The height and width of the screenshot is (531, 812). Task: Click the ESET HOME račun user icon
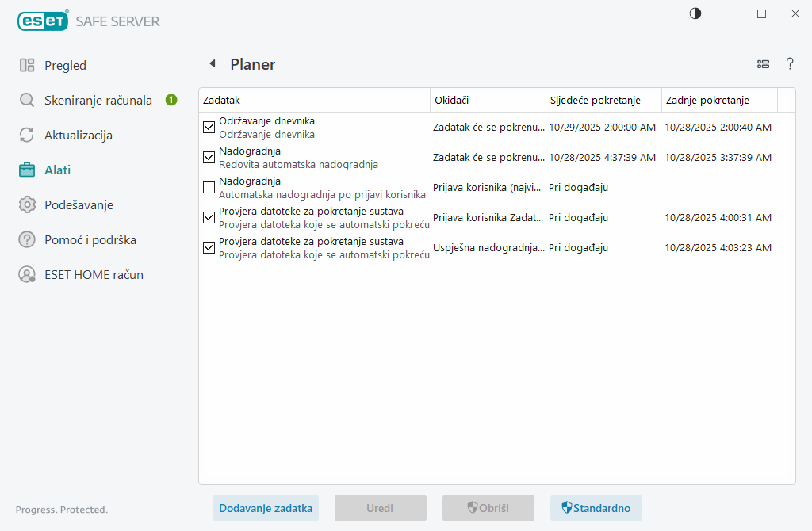coord(27,275)
